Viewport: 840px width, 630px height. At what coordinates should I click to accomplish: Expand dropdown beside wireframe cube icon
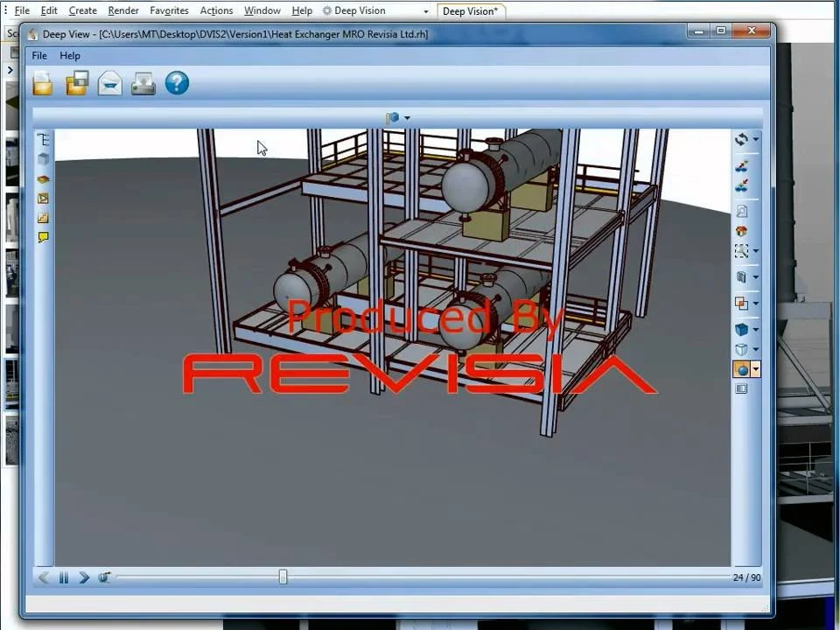point(755,349)
